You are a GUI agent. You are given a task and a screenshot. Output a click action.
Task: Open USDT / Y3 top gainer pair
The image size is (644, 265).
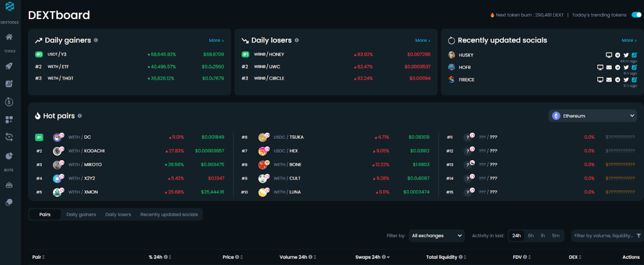pyautogui.click(x=57, y=54)
